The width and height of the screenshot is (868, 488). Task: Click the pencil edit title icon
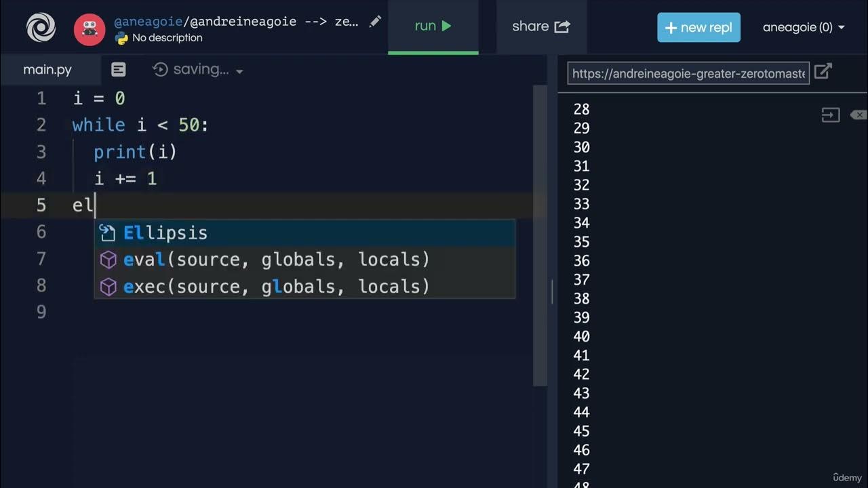point(375,22)
